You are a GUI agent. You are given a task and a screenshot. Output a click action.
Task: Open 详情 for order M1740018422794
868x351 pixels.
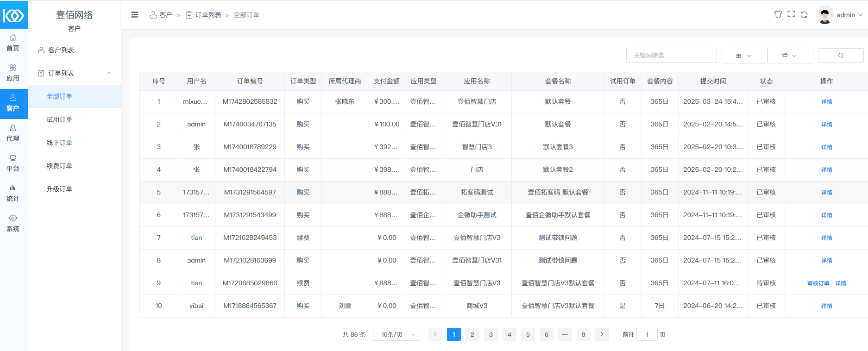tap(827, 170)
